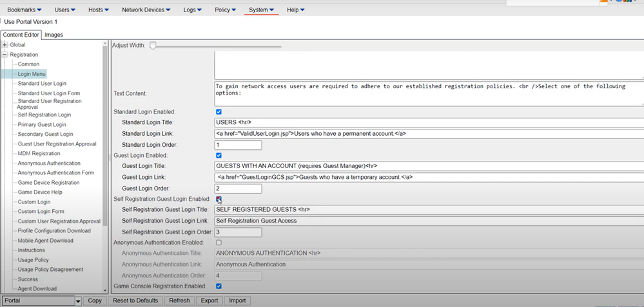Click the Refresh button
Image resolution: width=644 pixels, height=307 pixels.
coord(179,301)
